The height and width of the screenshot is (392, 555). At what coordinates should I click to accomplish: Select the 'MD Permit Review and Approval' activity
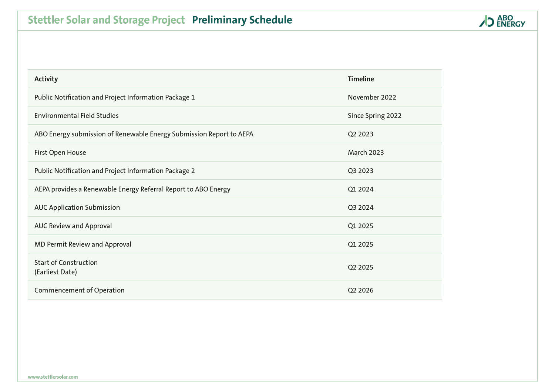(83, 244)
